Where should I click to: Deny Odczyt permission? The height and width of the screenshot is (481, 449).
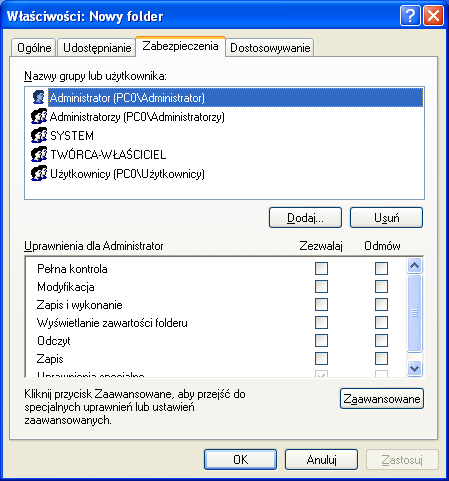click(381, 340)
